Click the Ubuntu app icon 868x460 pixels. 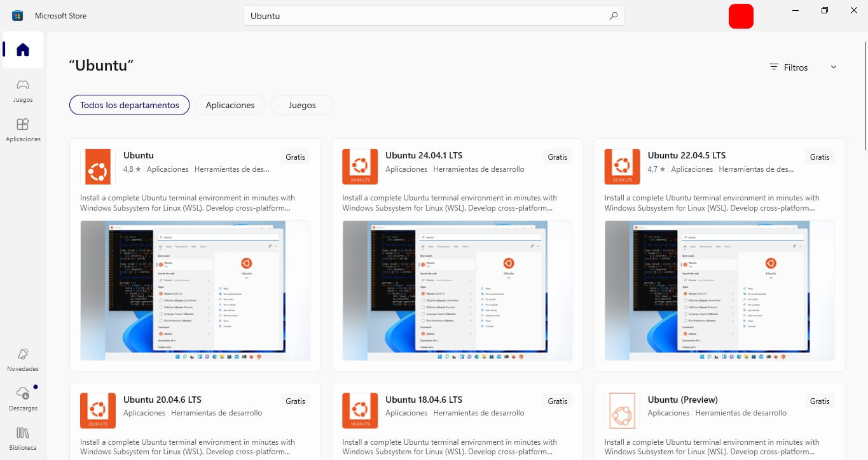98,167
